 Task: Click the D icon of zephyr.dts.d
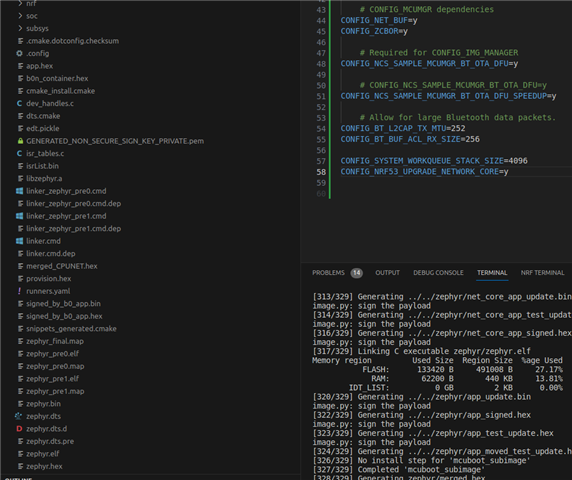click(x=19, y=429)
